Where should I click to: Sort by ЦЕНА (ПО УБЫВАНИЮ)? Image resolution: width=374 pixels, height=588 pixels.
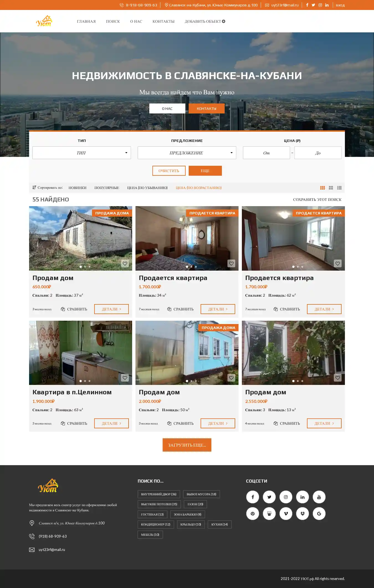click(147, 188)
